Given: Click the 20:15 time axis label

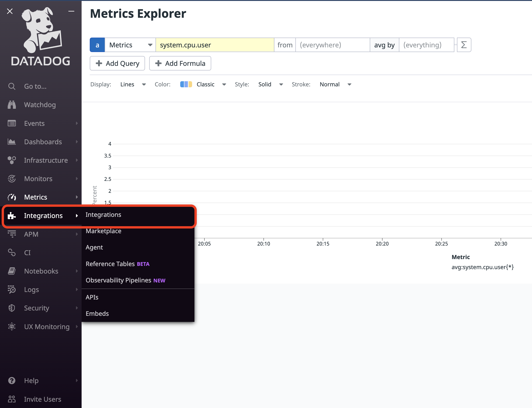Looking at the screenshot, I should (x=323, y=244).
